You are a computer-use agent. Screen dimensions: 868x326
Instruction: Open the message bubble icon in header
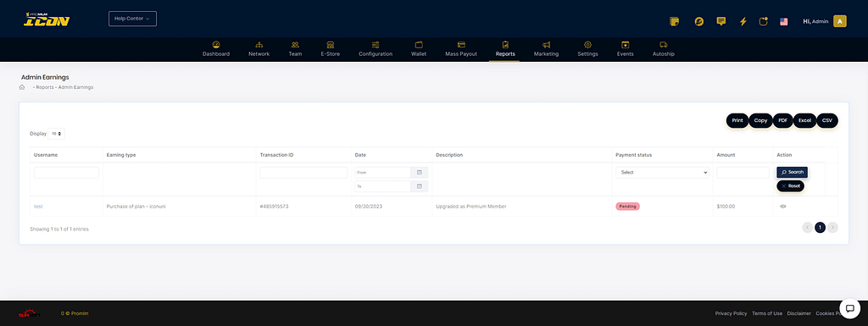[x=721, y=21]
